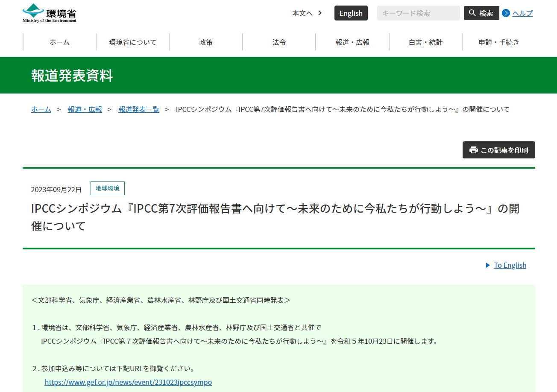Switch site language with English button

click(351, 13)
